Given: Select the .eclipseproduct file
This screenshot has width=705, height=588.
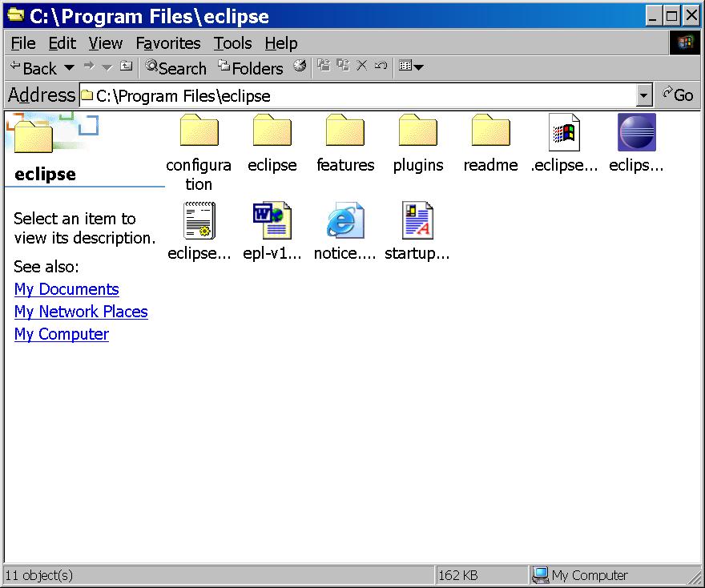Looking at the screenshot, I should click(564, 132).
